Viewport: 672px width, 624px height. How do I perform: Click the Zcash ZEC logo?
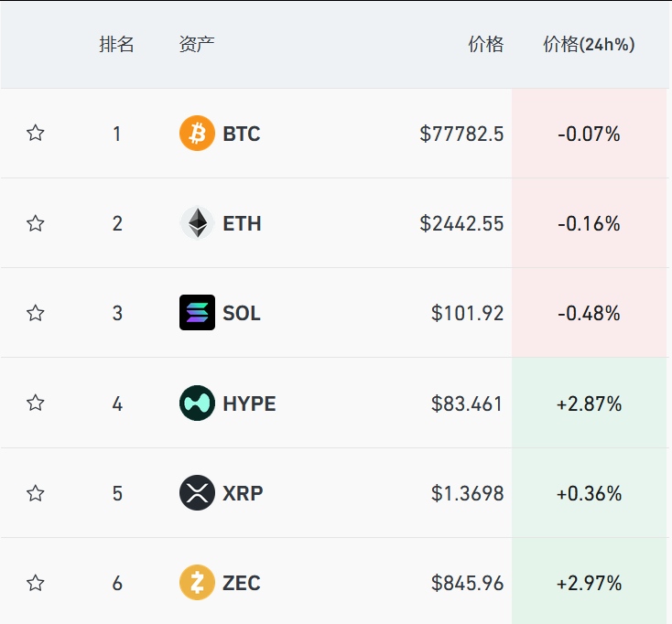[x=197, y=583]
